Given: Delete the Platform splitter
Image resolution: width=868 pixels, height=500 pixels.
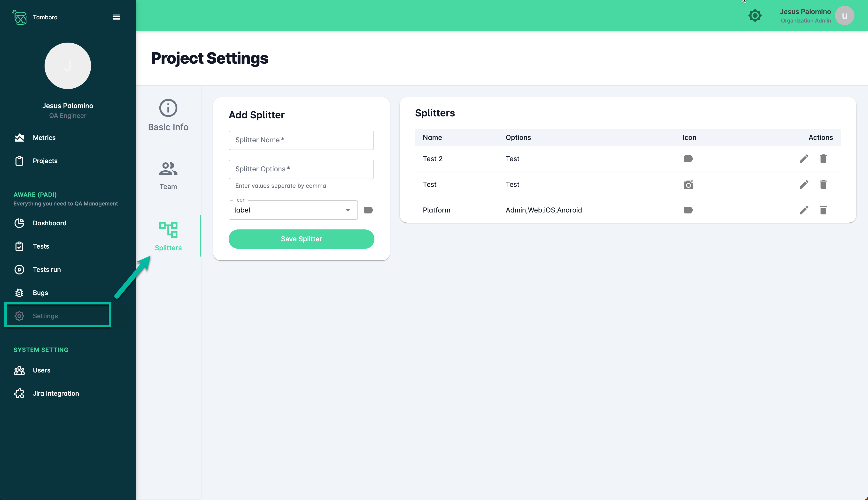Looking at the screenshot, I should [823, 210].
